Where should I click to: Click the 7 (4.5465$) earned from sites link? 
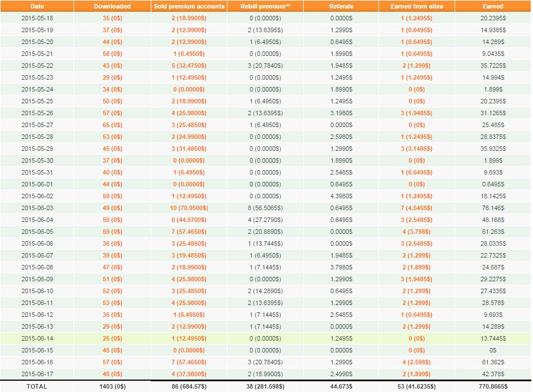click(417, 208)
